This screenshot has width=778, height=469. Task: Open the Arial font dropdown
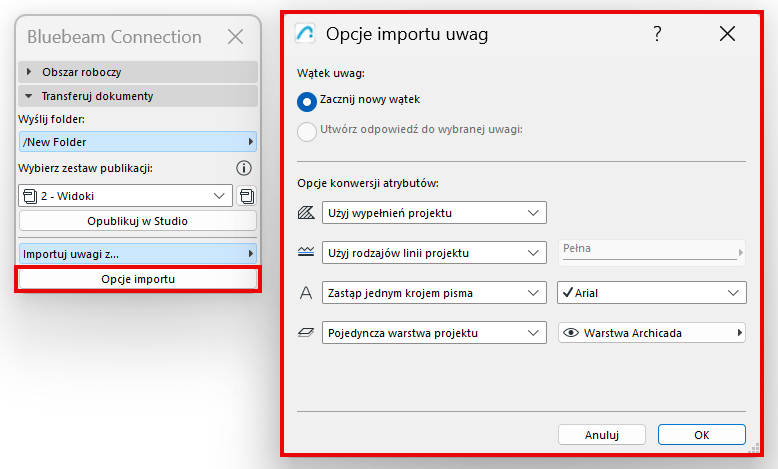[651, 293]
